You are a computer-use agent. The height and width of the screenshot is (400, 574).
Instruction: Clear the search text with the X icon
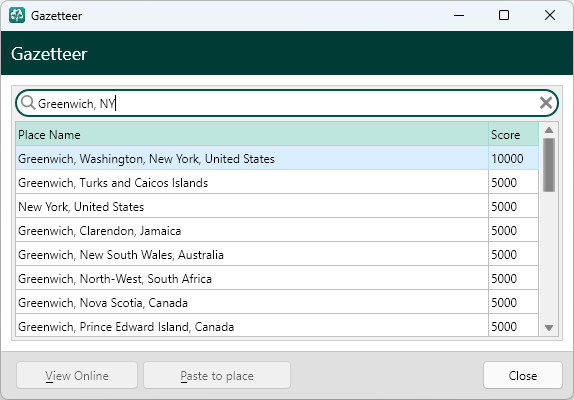click(545, 103)
